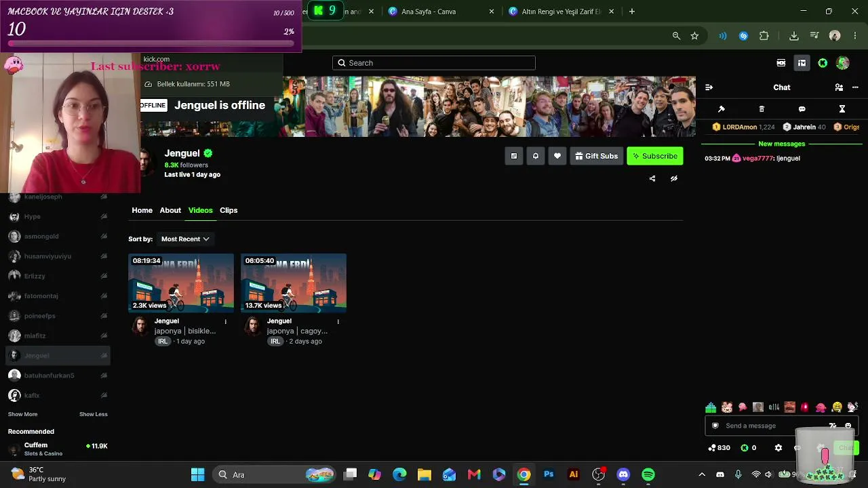Viewport: 868px width, 488px height.
Task: Open the emoji picker in message box
Action: click(x=848, y=426)
